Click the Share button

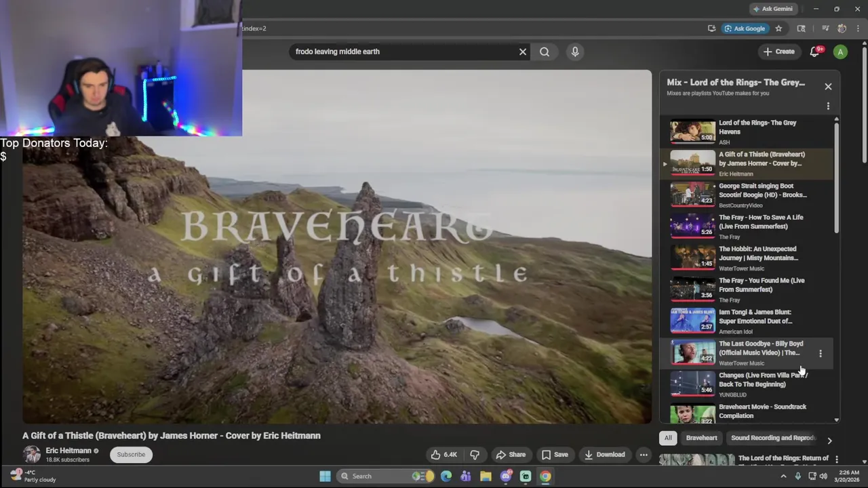tap(510, 455)
